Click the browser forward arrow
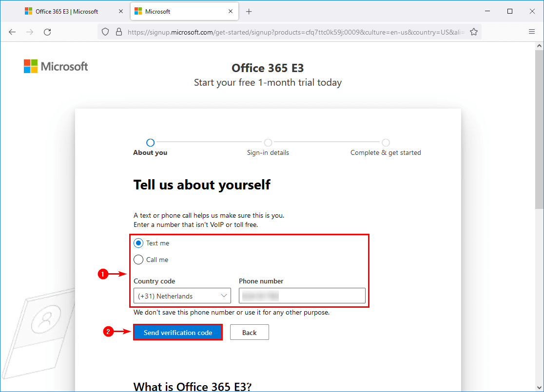544x392 pixels. point(30,32)
